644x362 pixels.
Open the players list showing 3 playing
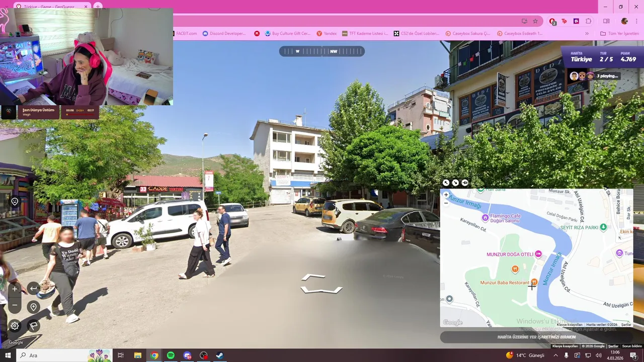tap(594, 76)
